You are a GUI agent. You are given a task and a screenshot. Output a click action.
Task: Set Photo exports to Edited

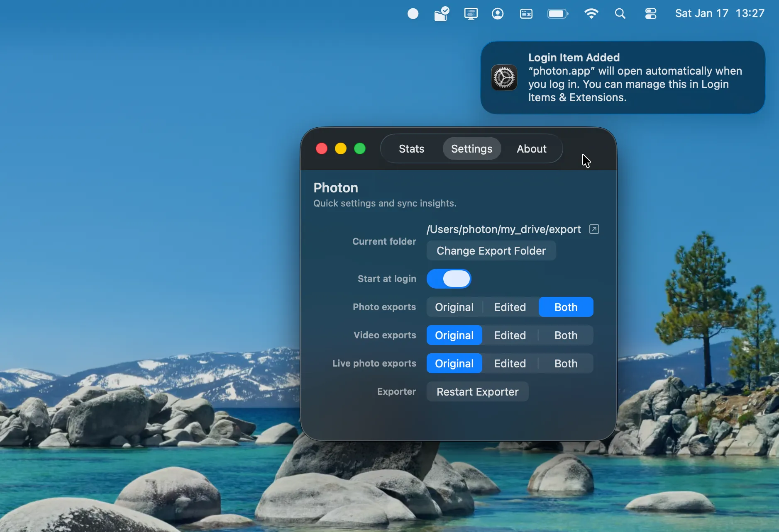[510, 307]
